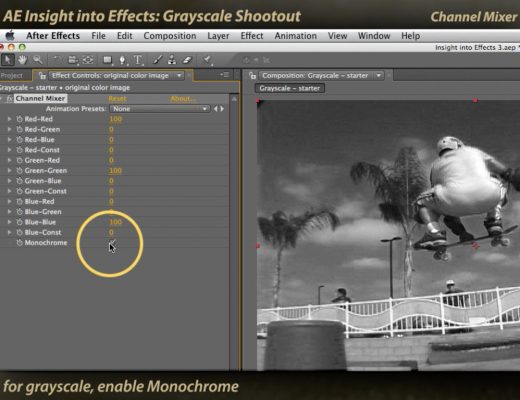Expand the Blue-Red property triangle
520x400 pixels.
(x=9, y=202)
